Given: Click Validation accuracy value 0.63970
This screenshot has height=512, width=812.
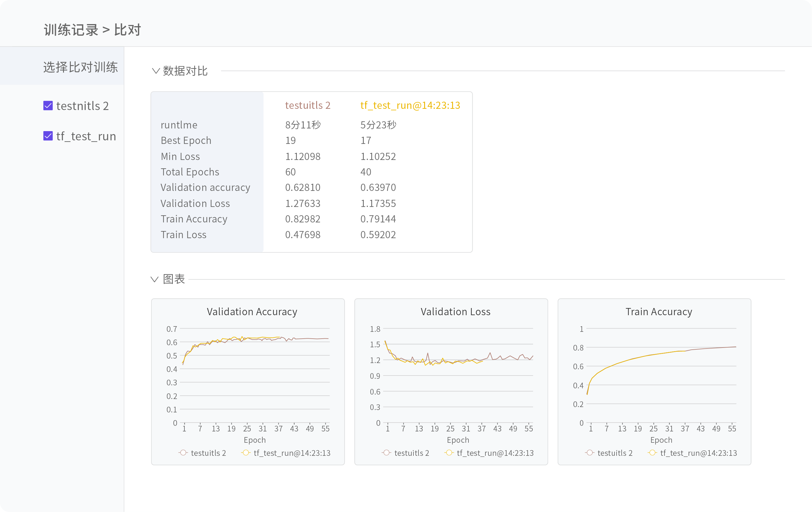Looking at the screenshot, I should pos(378,187).
